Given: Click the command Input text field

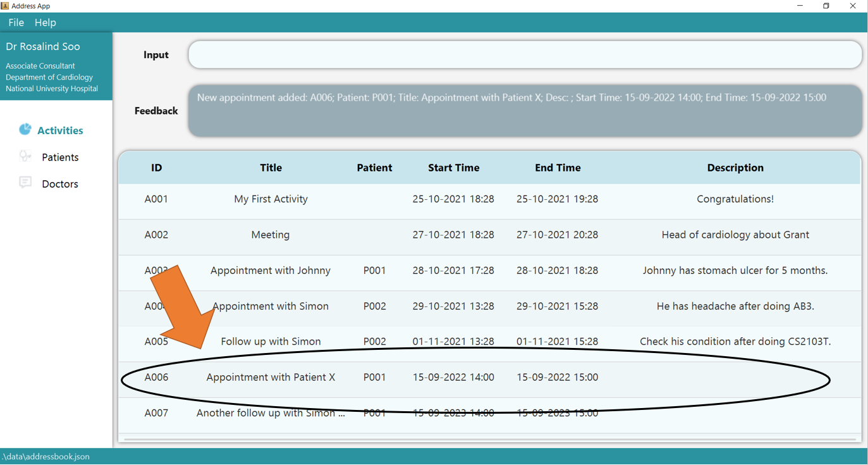Looking at the screenshot, I should tap(525, 55).
